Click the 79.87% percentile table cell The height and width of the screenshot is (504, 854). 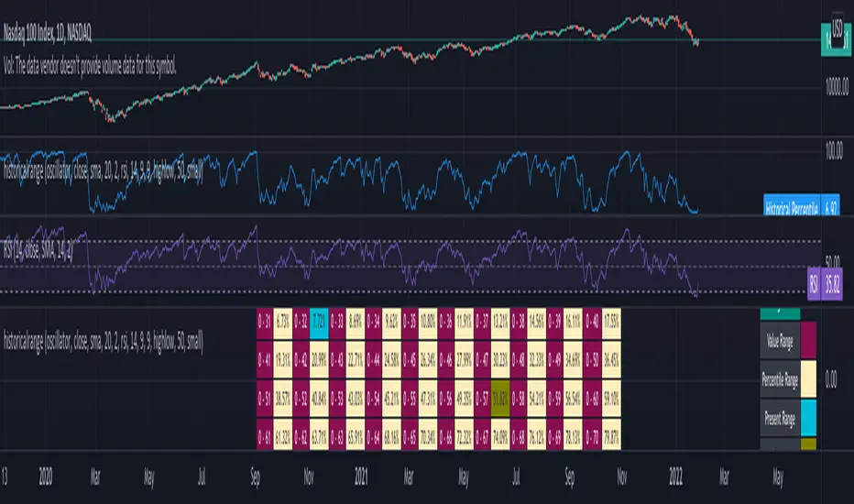611,436
